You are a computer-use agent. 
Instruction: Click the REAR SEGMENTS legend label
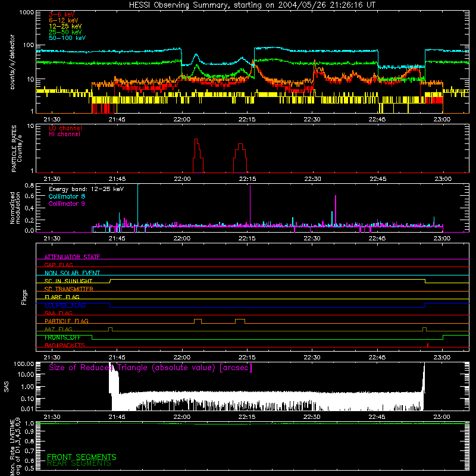[79, 463]
